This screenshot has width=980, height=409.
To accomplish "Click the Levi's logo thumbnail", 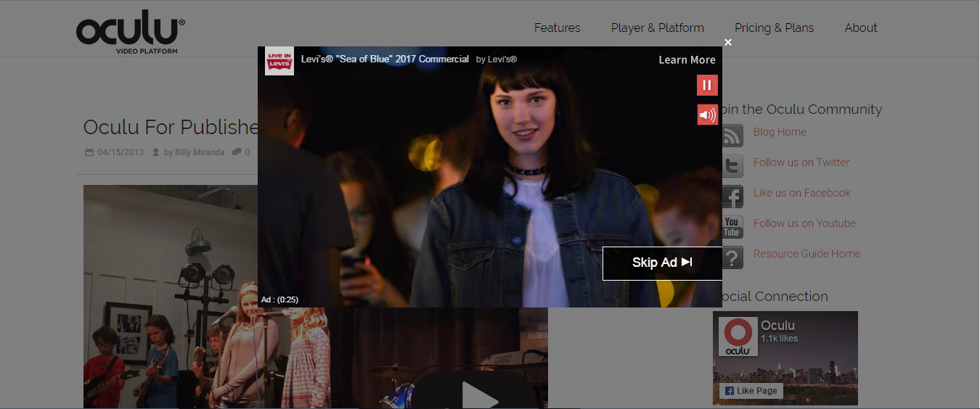I will (279, 61).
